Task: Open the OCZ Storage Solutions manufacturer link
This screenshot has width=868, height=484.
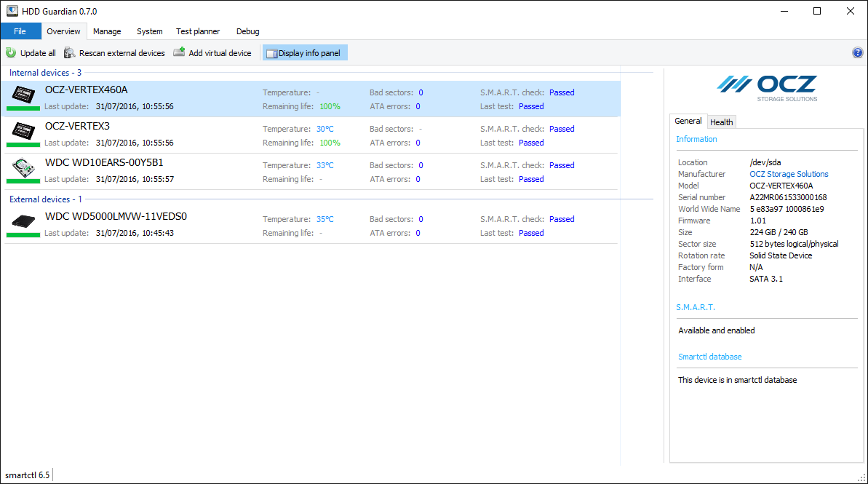Action: click(x=789, y=174)
